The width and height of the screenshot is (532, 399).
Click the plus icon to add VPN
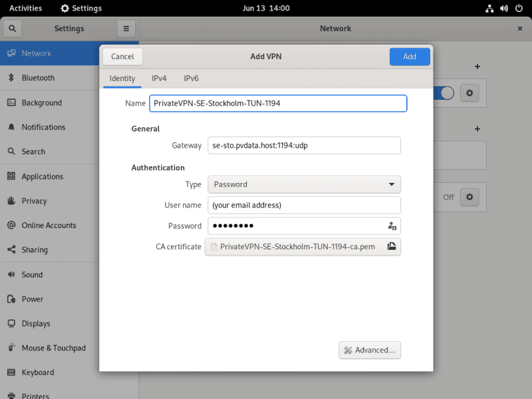tap(477, 129)
